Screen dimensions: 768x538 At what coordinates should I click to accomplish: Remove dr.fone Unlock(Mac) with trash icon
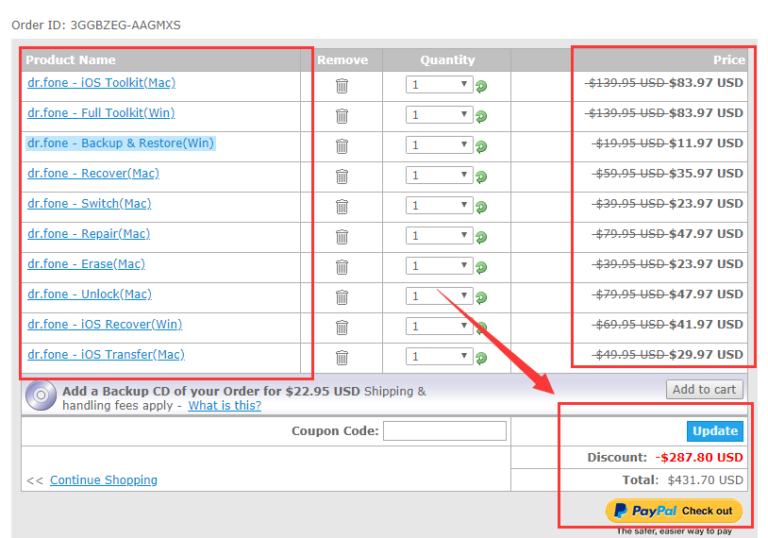tap(342, 297)
